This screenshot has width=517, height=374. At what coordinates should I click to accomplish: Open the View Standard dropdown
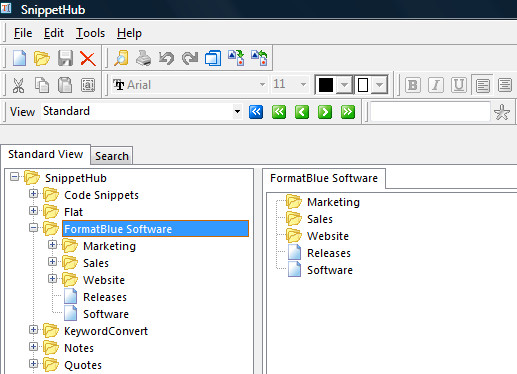pos(237,111)
